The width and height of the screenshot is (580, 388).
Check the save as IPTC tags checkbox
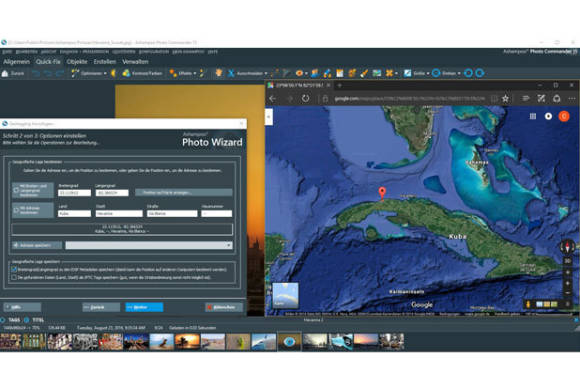point(14,277)
